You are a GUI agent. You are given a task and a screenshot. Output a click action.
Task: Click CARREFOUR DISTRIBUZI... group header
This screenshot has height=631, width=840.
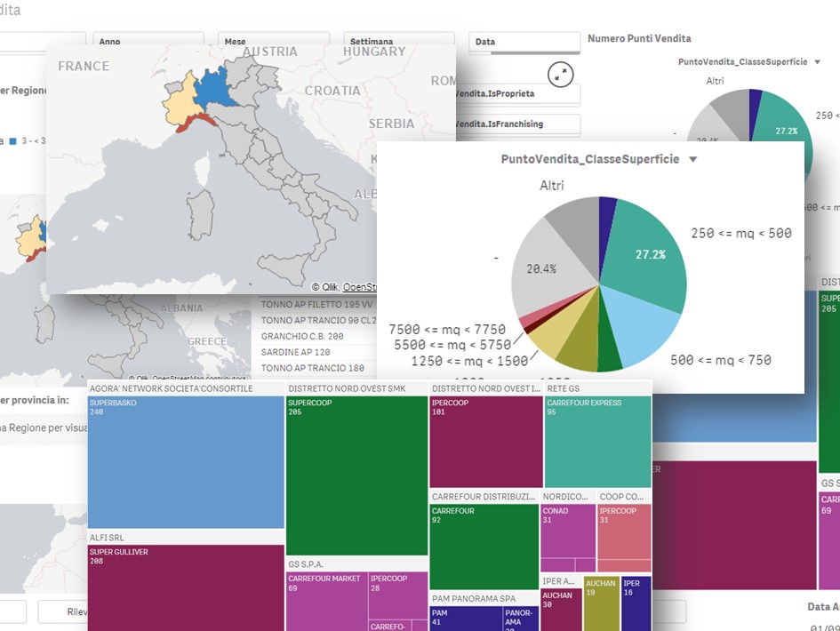coord(484,497)
